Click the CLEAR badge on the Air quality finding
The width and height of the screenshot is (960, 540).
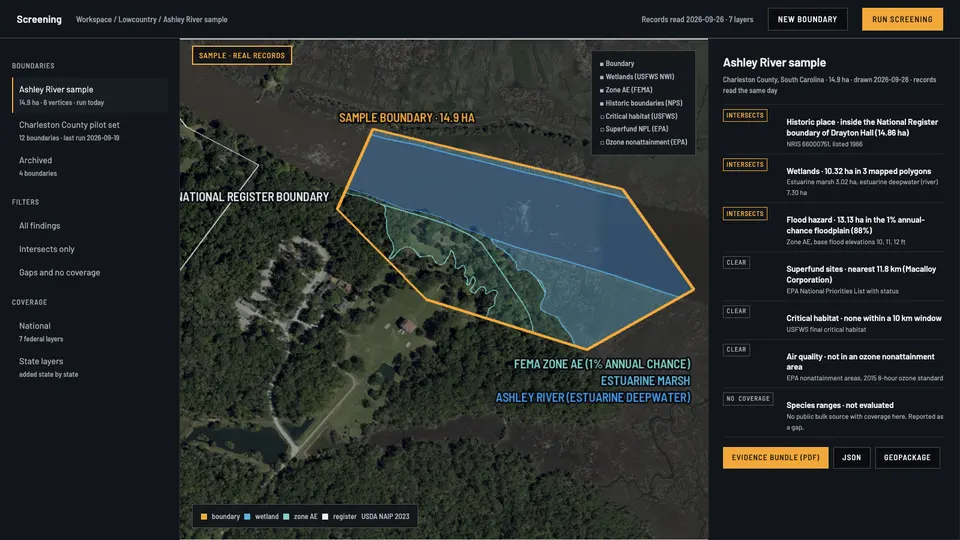pos(736,350)
